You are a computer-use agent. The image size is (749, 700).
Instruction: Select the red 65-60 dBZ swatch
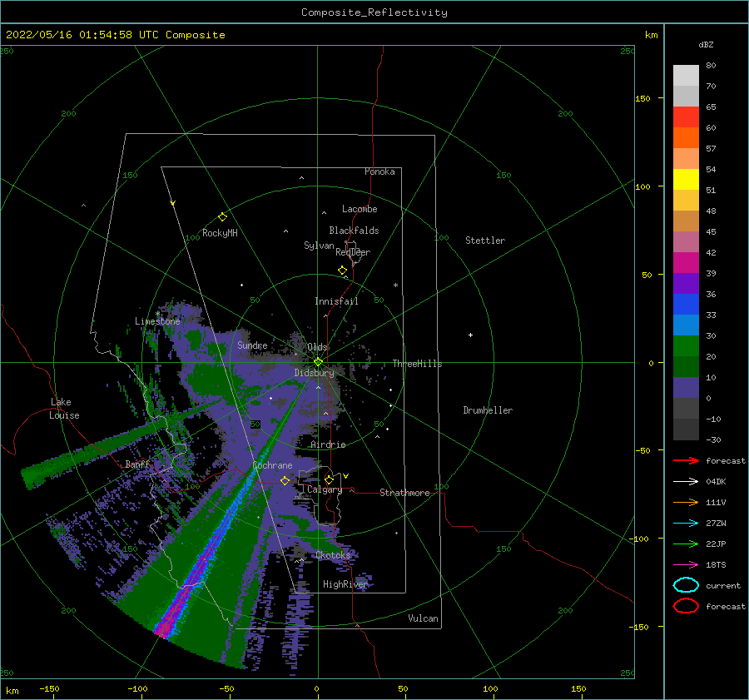point(686,117)
